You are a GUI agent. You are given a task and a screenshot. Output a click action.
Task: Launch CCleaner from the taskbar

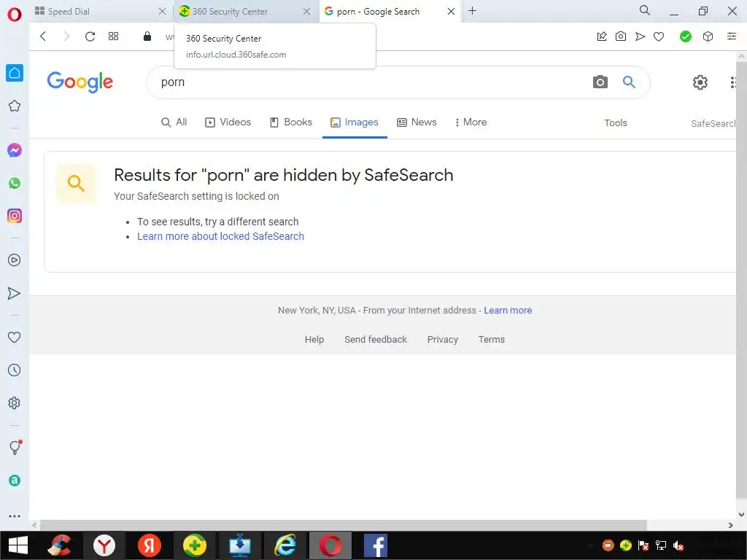click(x=59, y=545)
